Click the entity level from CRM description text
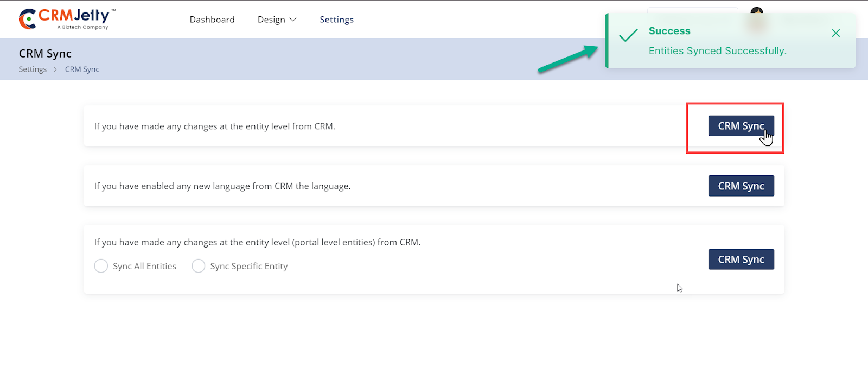 tap(215, 126)
